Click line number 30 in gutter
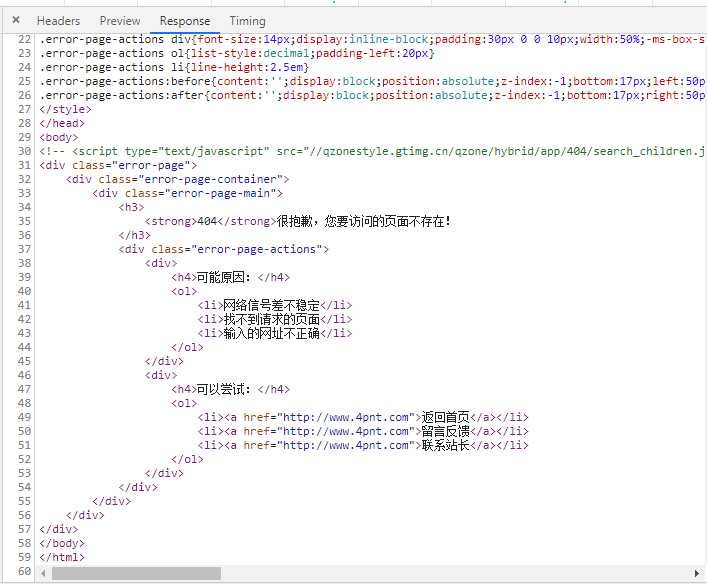 pos(24,151)
